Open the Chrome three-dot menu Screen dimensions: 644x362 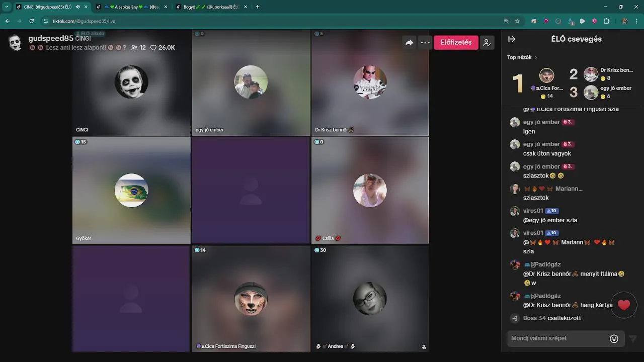[636, 21]
